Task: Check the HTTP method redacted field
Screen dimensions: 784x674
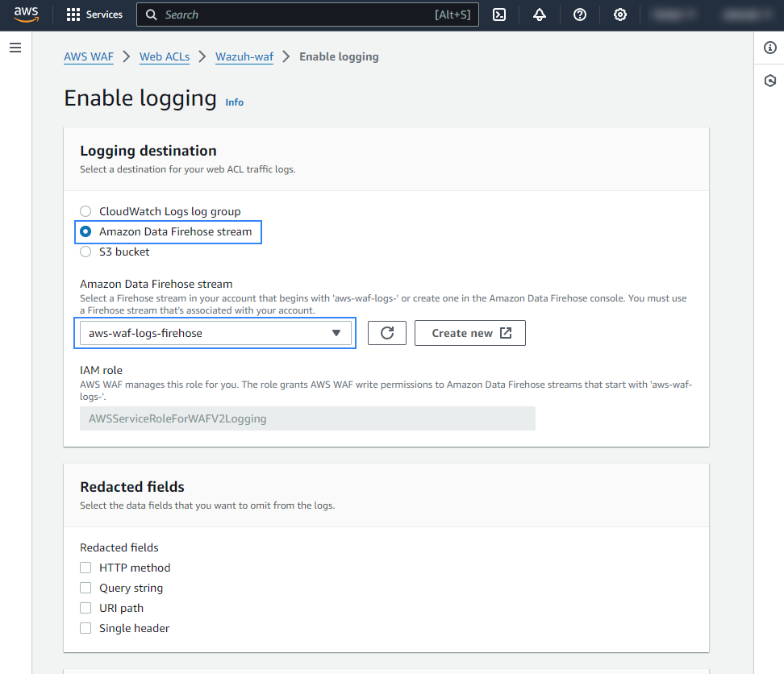Action: point(85,568)
